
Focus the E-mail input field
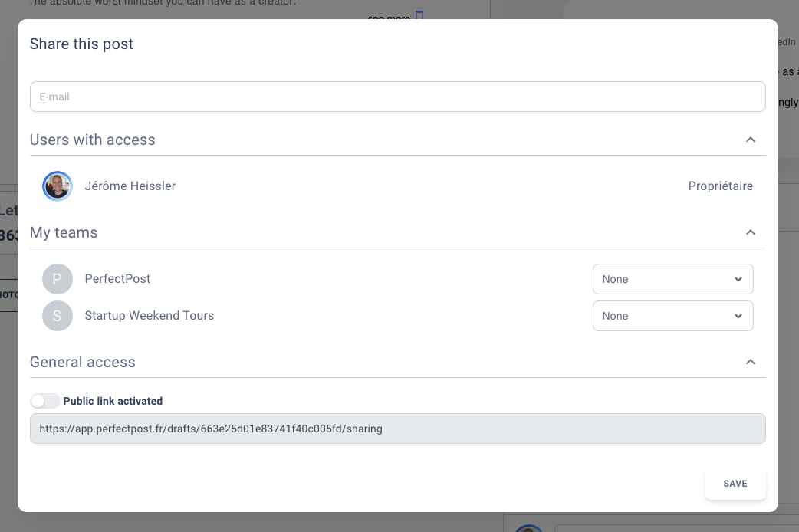click(x=397, y=97)
